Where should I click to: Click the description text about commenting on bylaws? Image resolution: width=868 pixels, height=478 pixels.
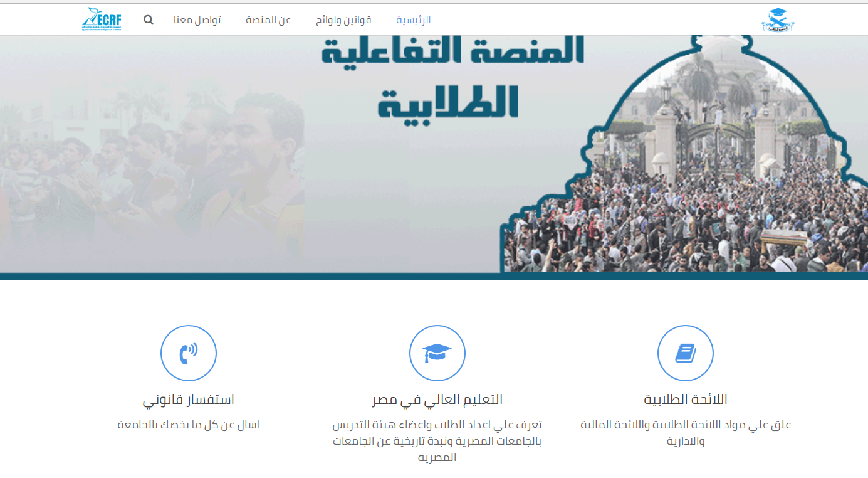tap(686, 433)
